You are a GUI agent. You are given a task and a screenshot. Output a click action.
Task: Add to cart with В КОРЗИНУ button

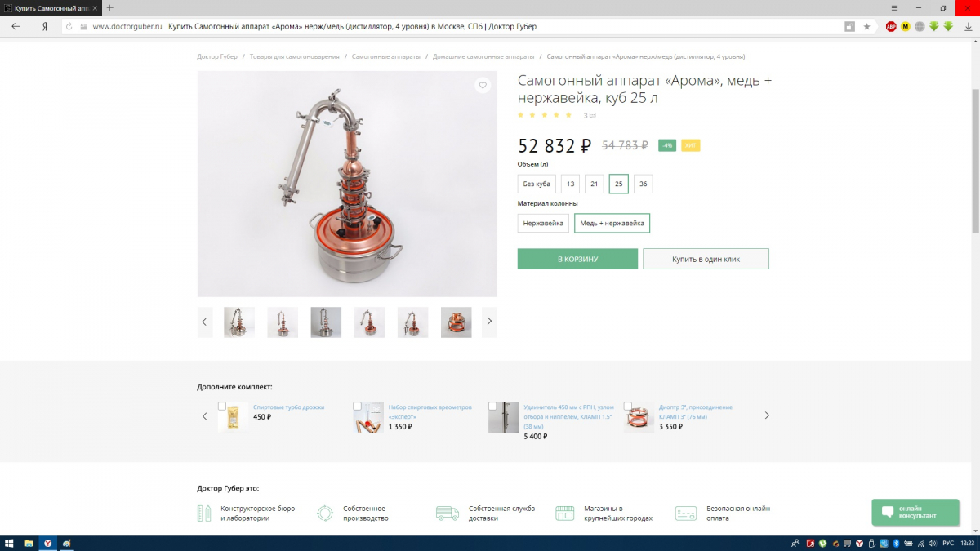[577, 259]
